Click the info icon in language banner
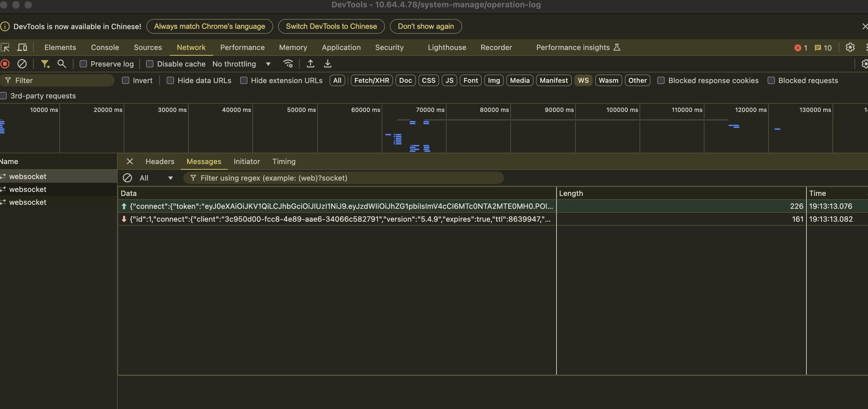868x409 pixels. (5, 26)
